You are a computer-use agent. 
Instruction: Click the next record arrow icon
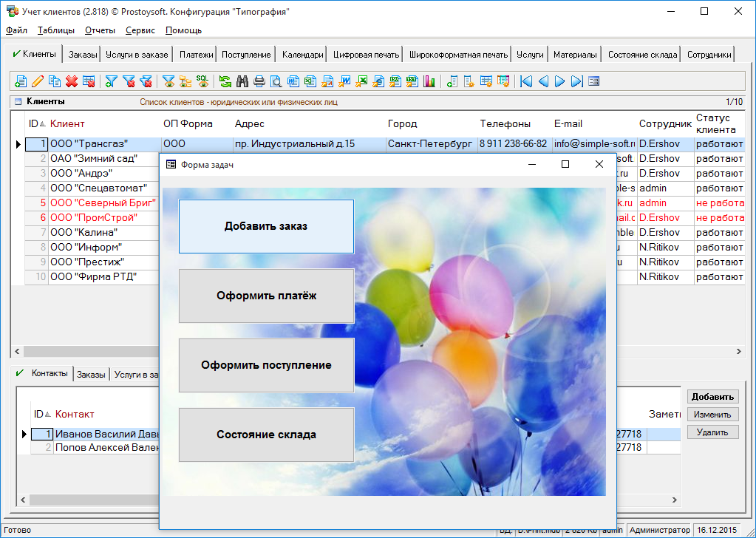[559, 81]
